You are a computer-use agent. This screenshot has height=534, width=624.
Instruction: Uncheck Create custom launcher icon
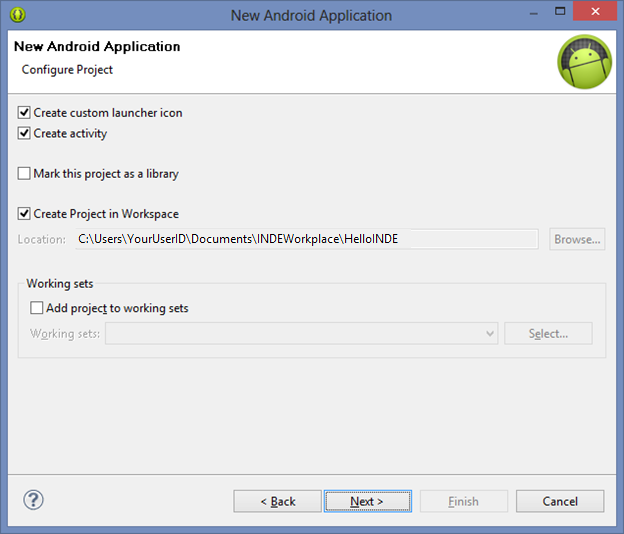pyautogui.click(x=25, y=113)
